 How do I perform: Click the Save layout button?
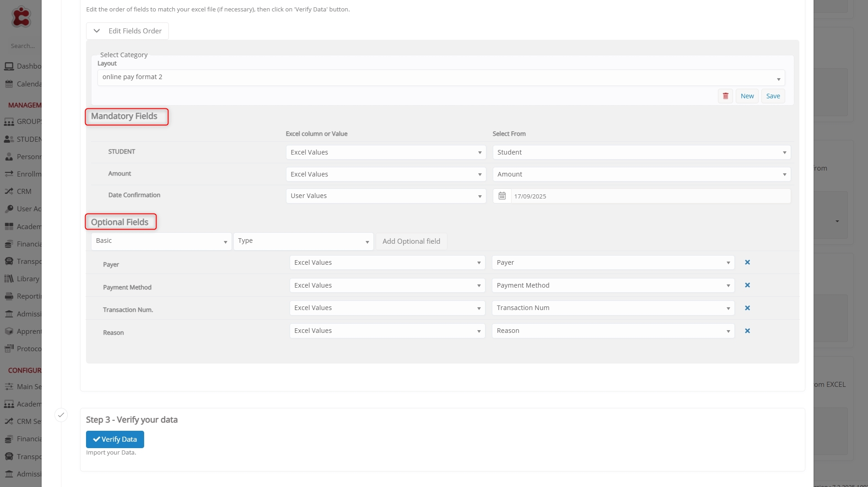click(773, 96)
